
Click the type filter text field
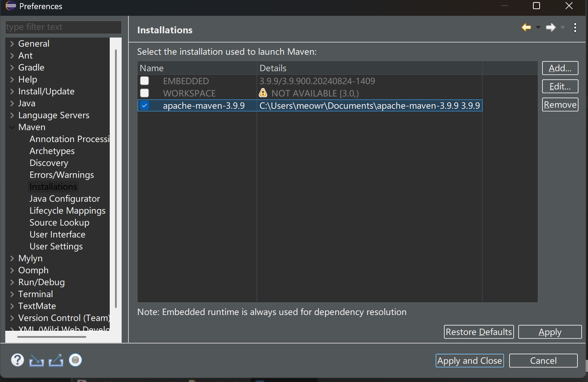pos(63,27)
